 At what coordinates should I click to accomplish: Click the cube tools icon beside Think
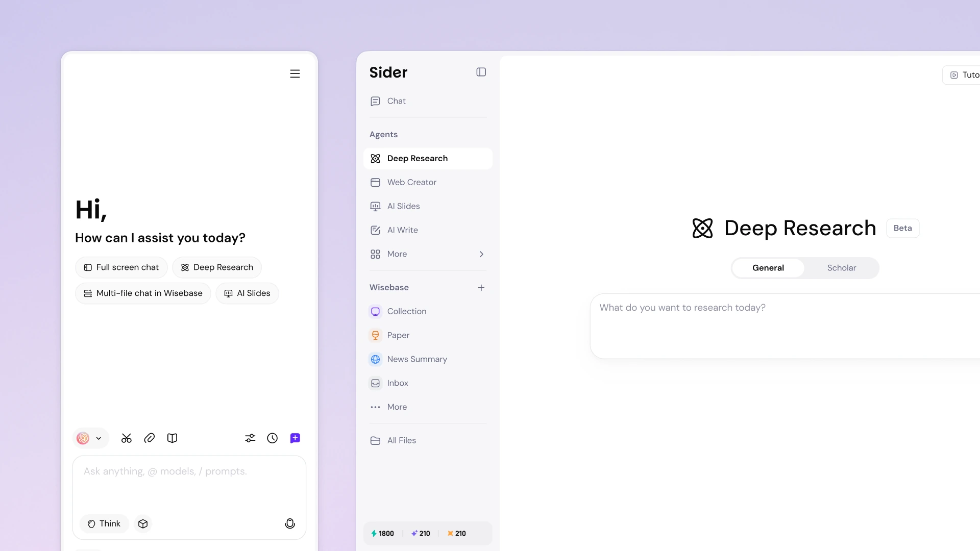tap(143, 524)
